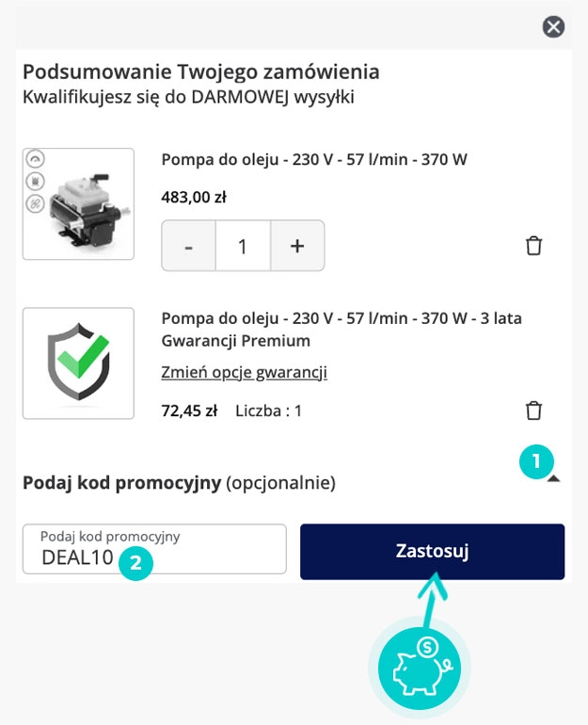Click the link-chain icon on pump image
The width and height of the screenshot is (588, 725).
pyautogui.click(x=35, y=202)
